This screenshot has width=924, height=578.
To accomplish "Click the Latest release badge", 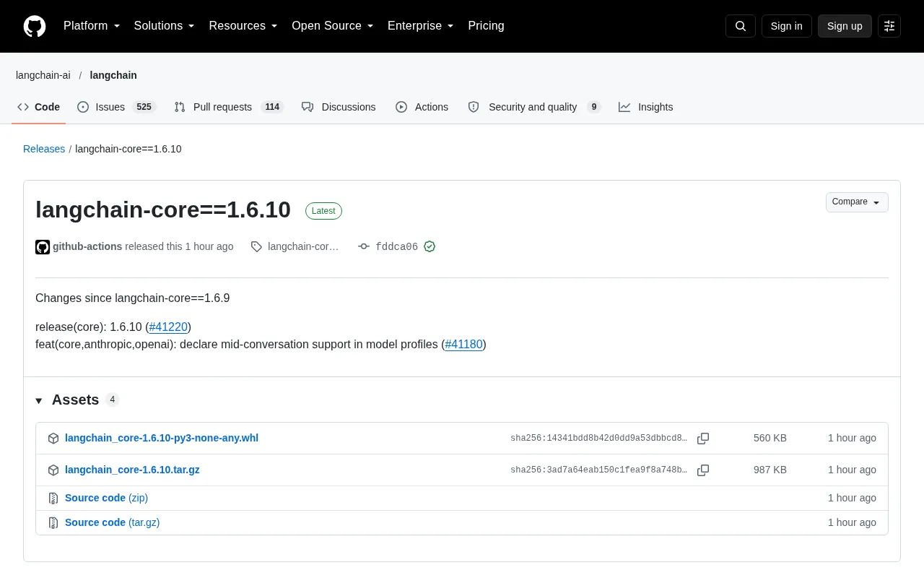I will 323,211.
